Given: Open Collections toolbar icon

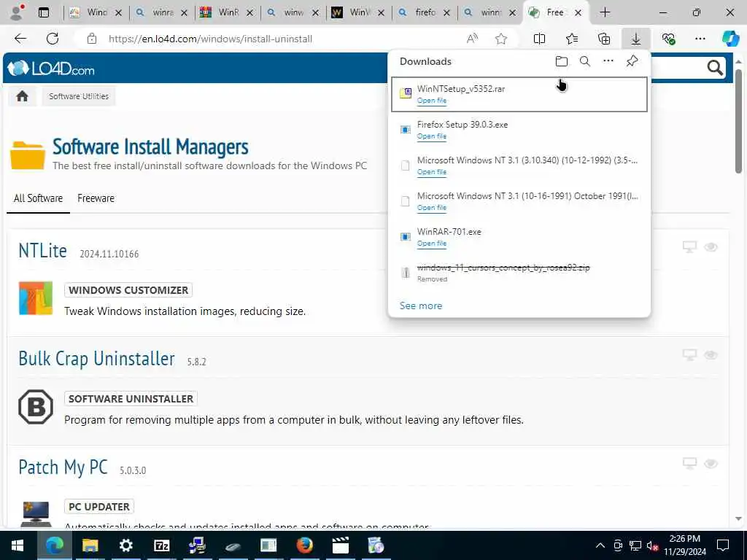Looking at the screenshot, I should (x=603, y=39).
